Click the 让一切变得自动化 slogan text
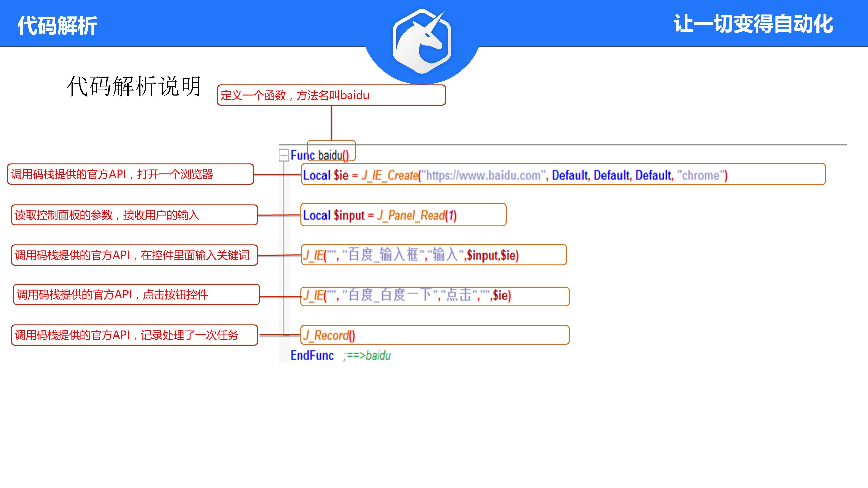 [x=753, y=24]
